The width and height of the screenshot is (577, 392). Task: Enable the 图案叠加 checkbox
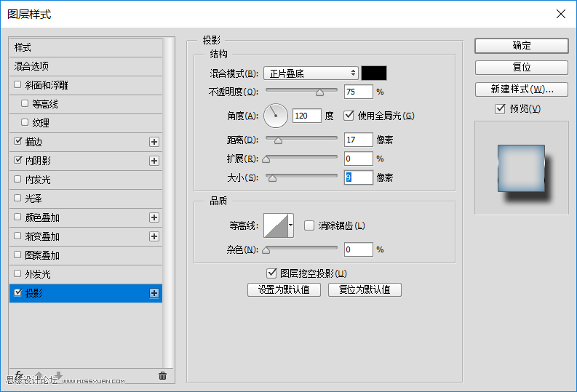pos(17,255)
